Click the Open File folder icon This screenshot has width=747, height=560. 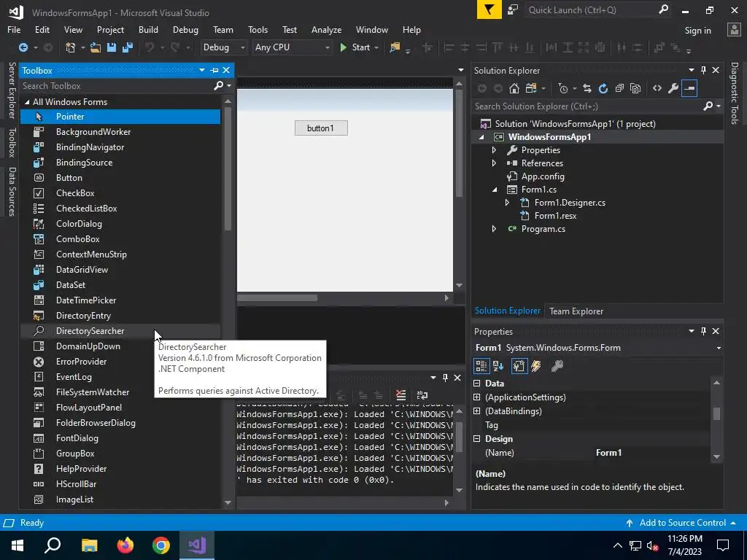tap(96, 47)
